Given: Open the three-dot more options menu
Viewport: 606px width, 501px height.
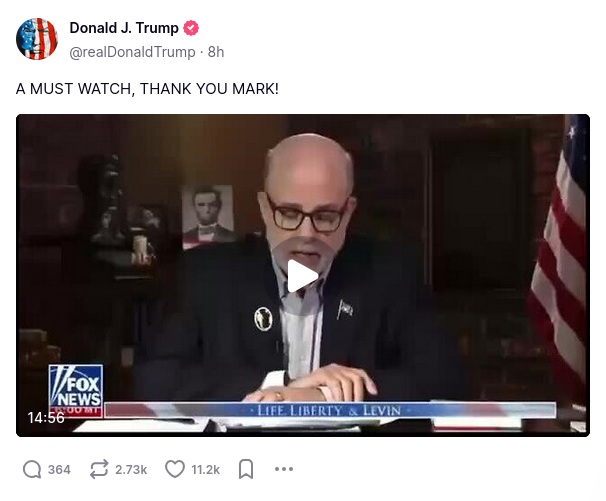Looking at the screenshot, I should [284, 469].
